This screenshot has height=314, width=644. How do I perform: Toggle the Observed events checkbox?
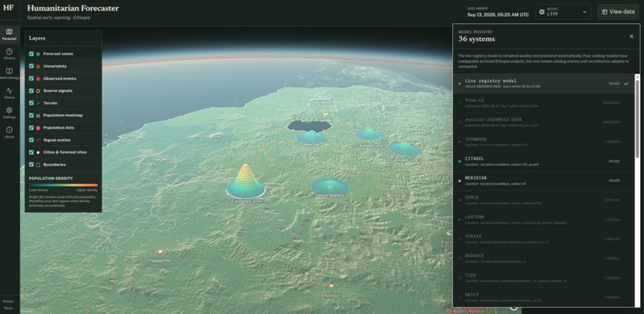tap(31, 78)
